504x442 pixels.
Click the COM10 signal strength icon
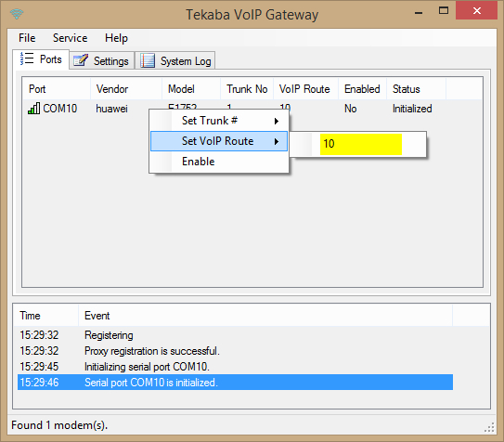coord(33,109)
